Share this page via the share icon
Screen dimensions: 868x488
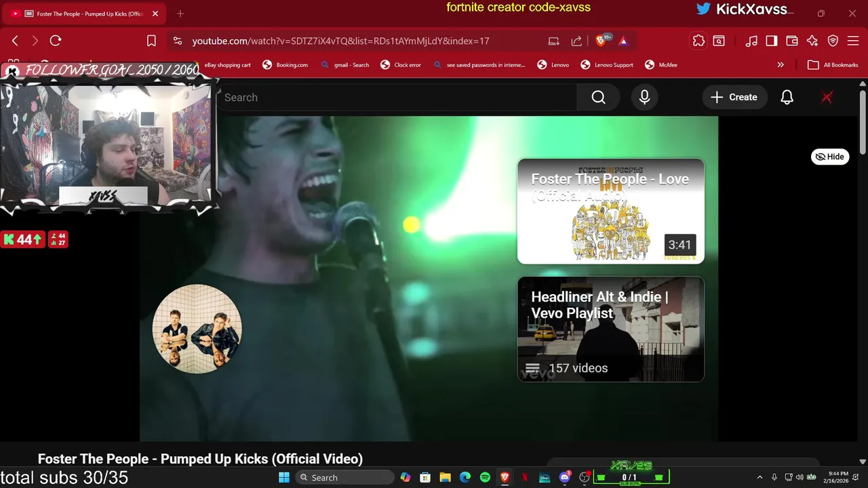point(576,41)
